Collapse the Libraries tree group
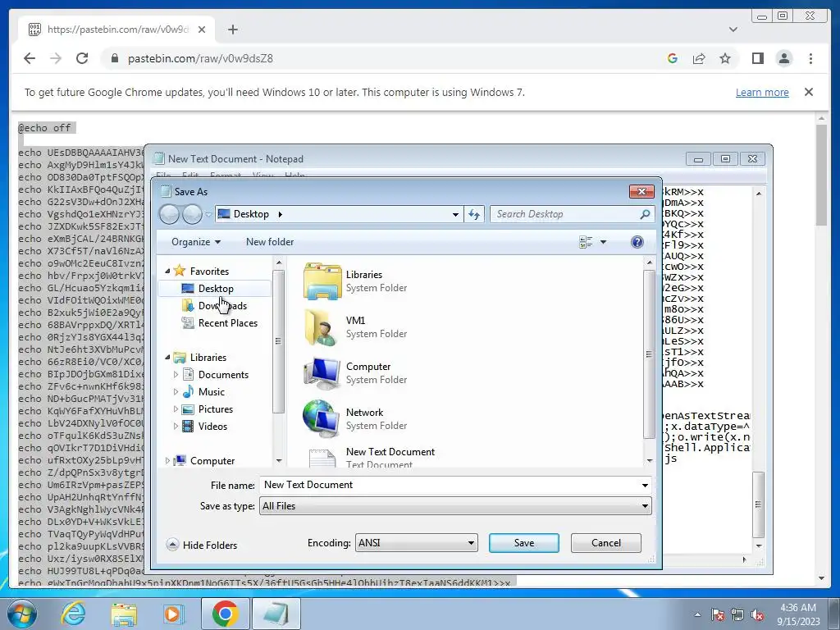Screen dimensions: 840x630 tap(167, 358)
